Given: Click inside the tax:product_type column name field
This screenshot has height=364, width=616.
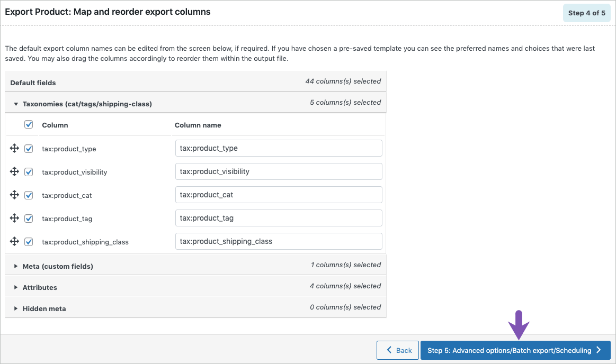Looking at the screenshot, I should 279,148.
